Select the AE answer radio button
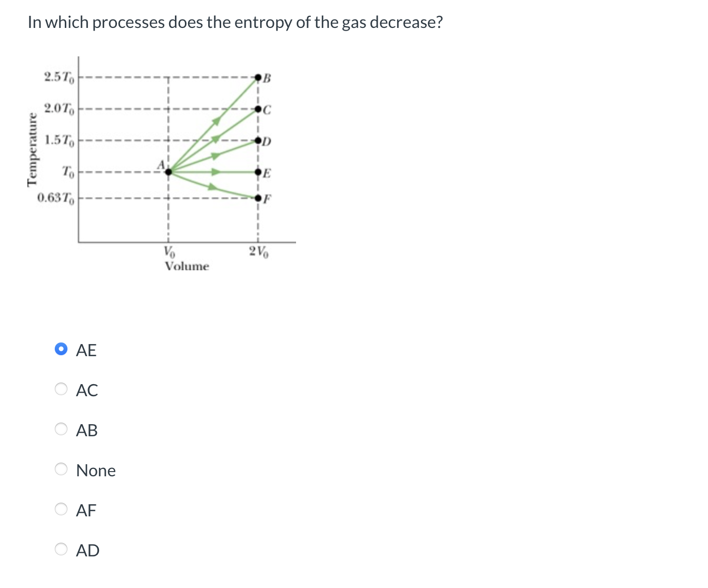 click(x=61, y=348)
